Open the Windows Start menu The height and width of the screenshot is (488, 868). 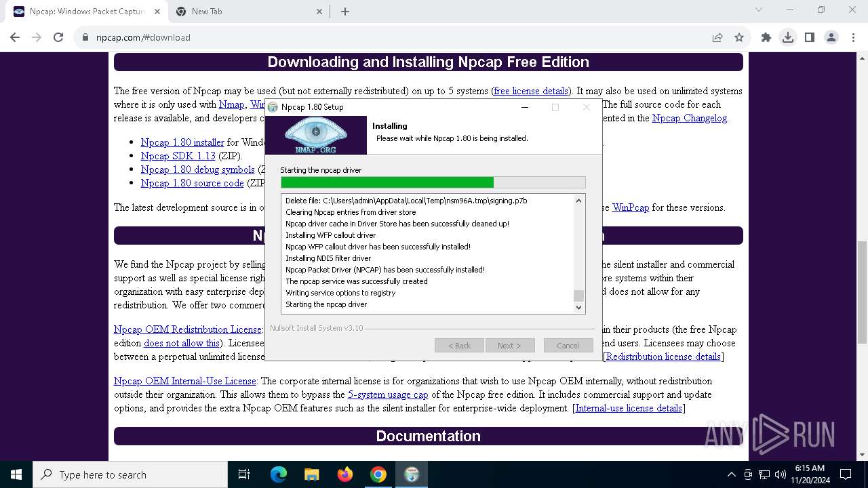[16, 474]
